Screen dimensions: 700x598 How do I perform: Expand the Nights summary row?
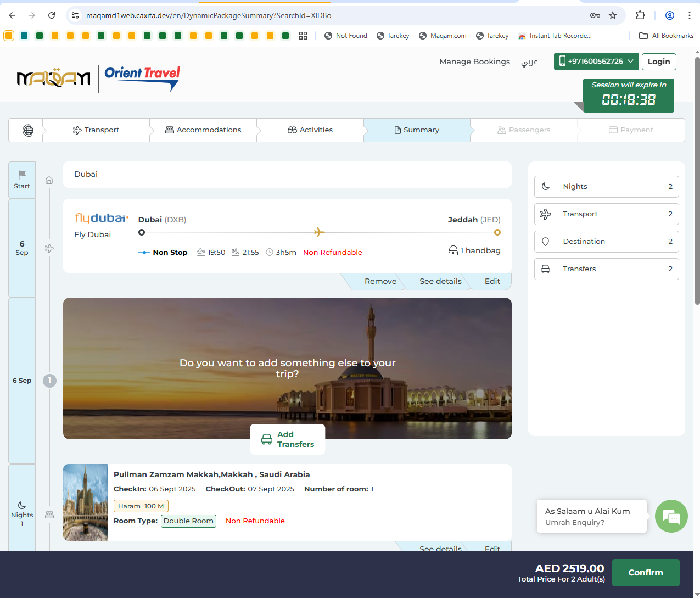[606, 187]
